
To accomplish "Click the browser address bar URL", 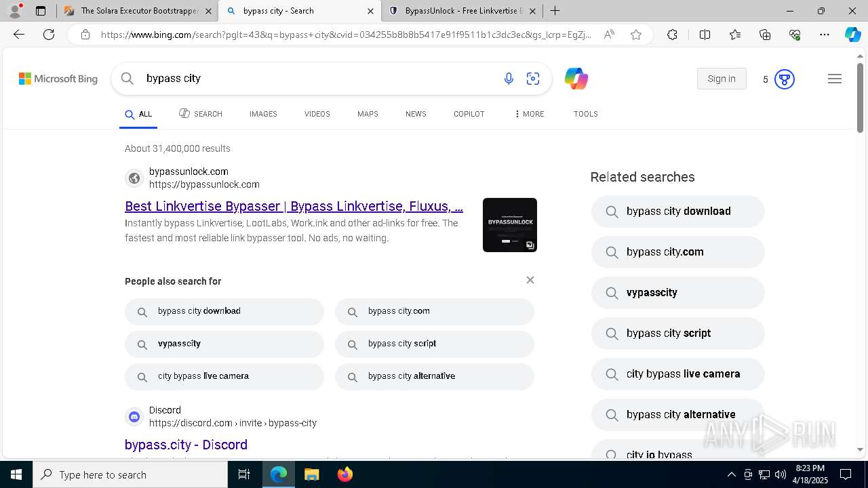I will pyautogui.click(x=346, y=35).
